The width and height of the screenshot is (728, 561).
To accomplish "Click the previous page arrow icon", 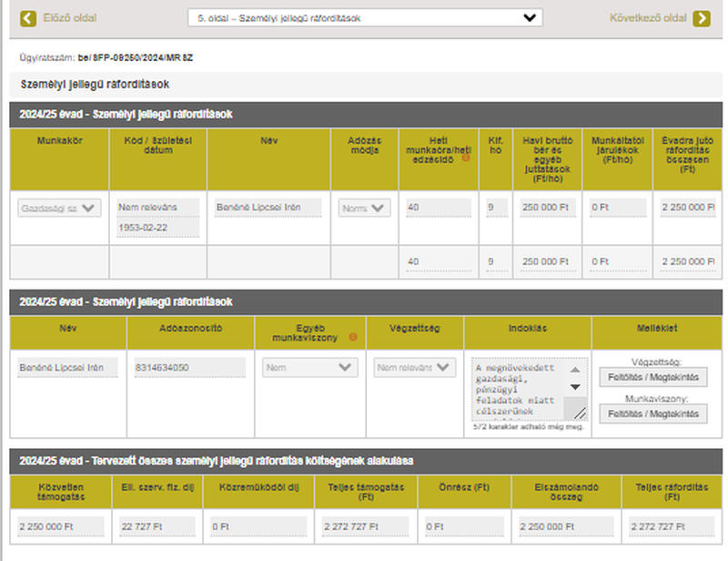I will tap(28, 18).
